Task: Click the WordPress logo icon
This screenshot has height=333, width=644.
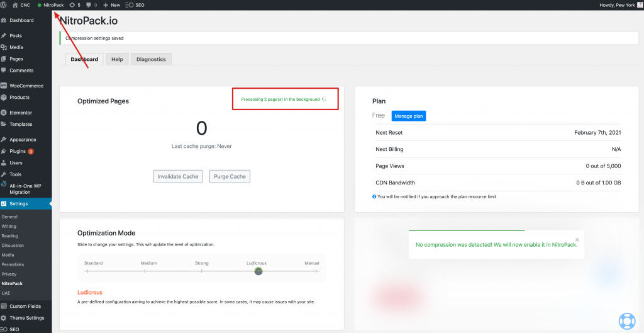Action: 4,5
